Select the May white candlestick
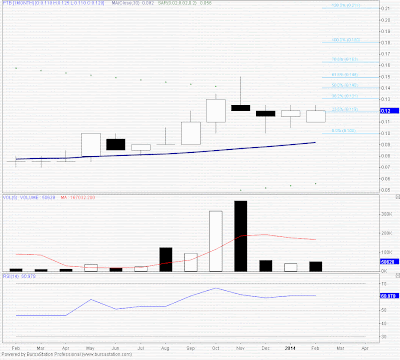This screenshot has width=400, height=360. (x=91, y=145)
